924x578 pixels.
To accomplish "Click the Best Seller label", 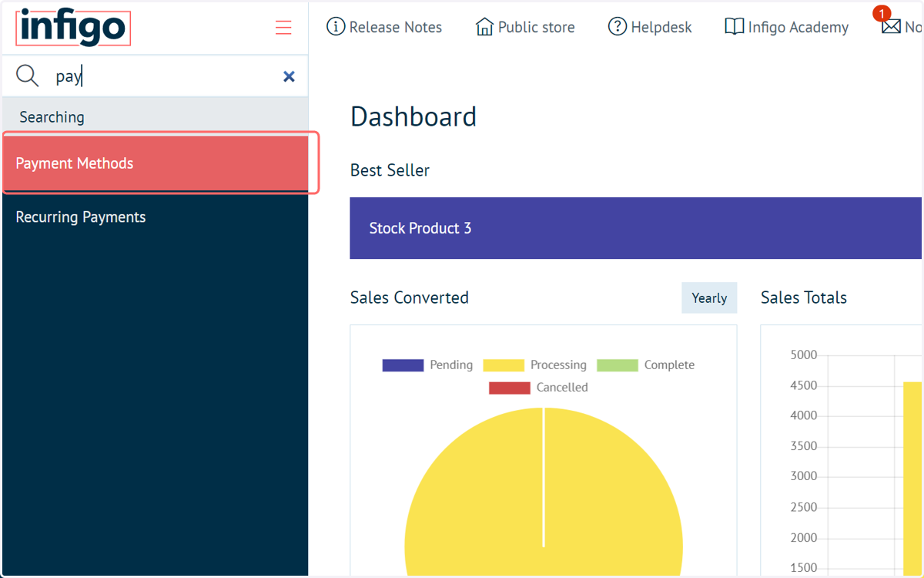I will click(390, 170).
